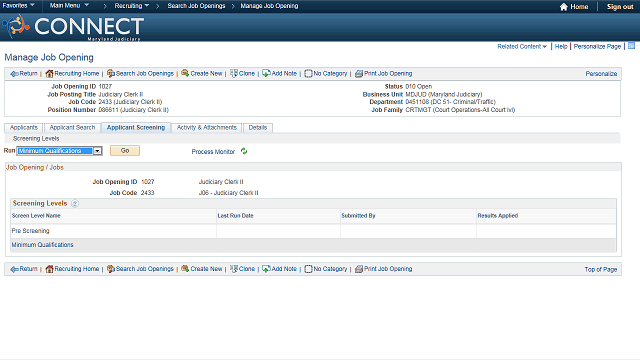Click the Home text link in header

point(579,7)
